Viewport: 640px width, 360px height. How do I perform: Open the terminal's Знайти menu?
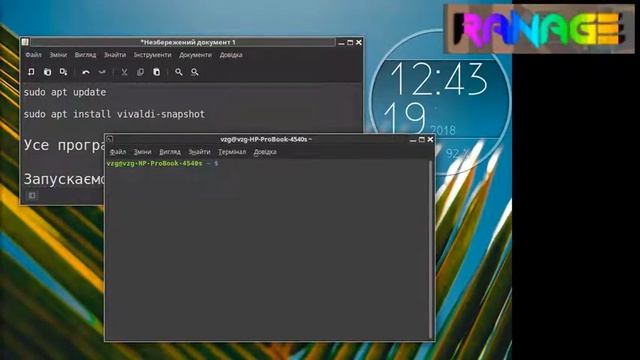[x=199, y=152]
